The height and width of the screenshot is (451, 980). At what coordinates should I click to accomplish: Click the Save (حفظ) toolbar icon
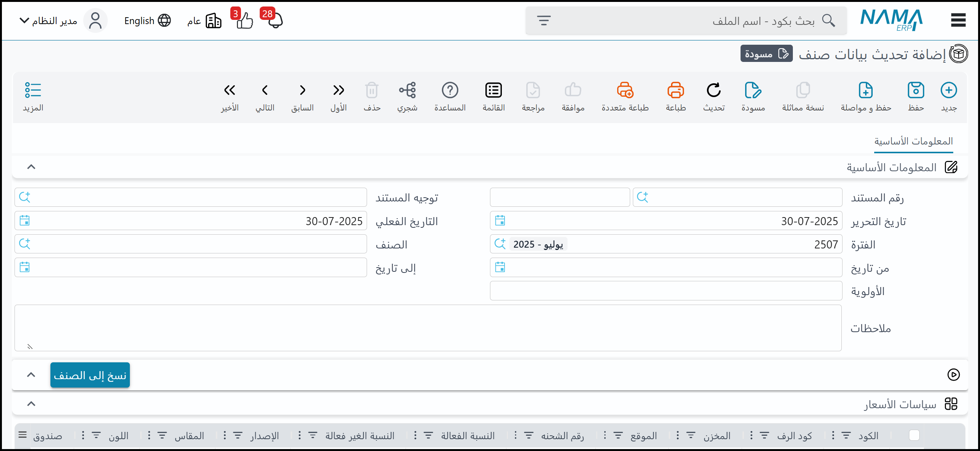pyautogui.click(x=915, y=91)
